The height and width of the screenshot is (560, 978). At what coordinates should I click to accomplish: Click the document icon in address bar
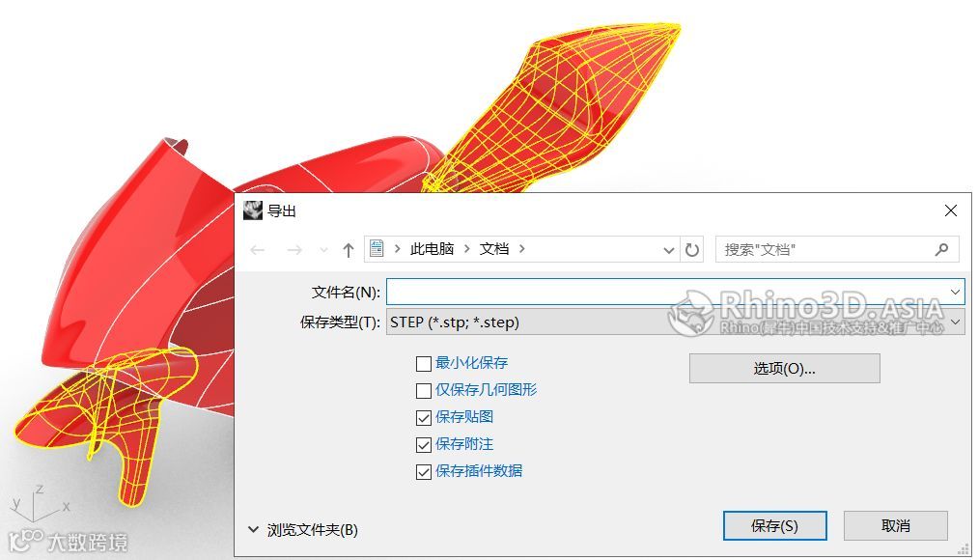point(377,249)
